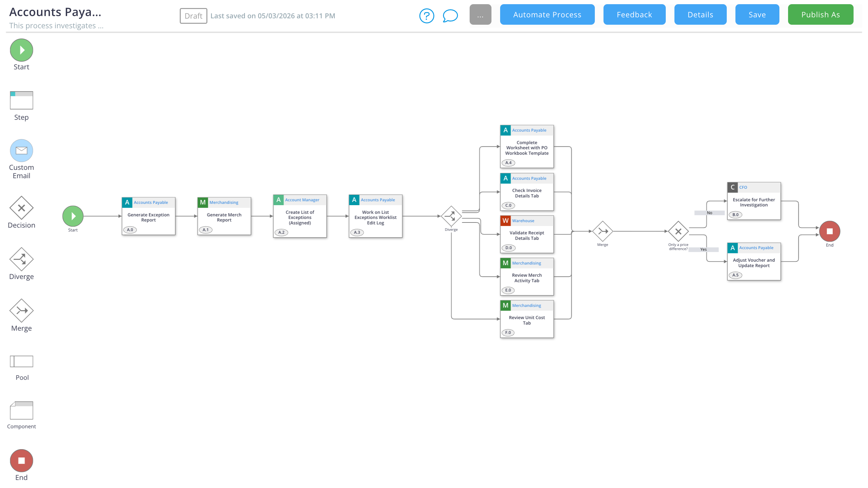Select the Pool palette shape

pos(21,361)
